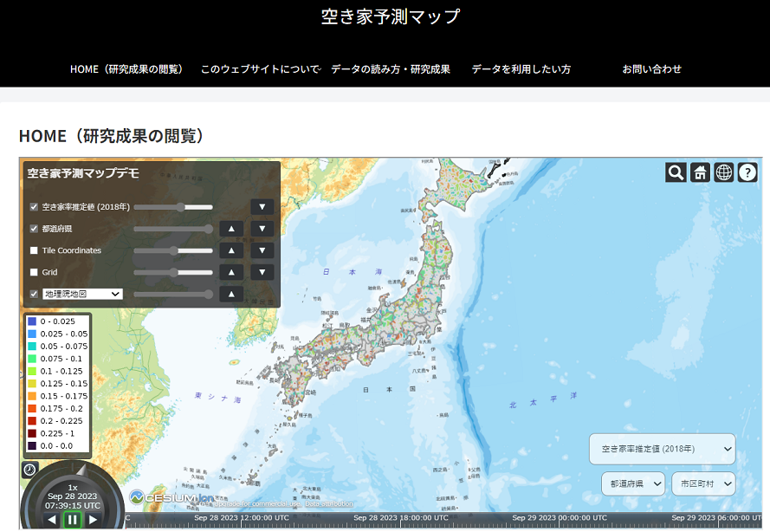Open the navigation help question-mark icon
The height and width of the screenshot is (532, 770).
point(747,172)
